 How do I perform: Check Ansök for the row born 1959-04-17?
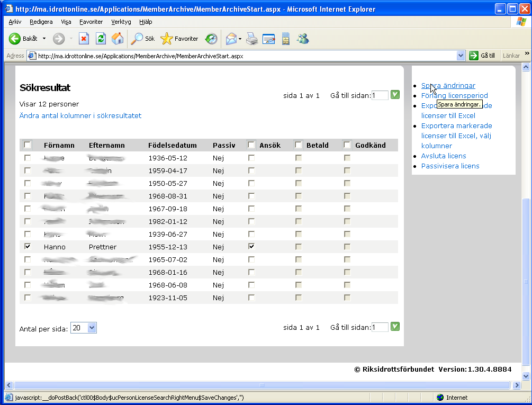(251, 170)
